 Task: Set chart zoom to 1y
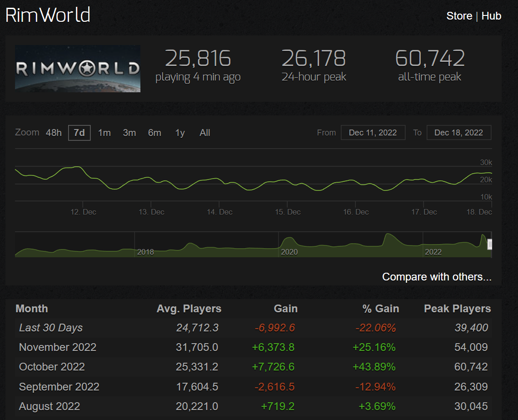point(180,133)
